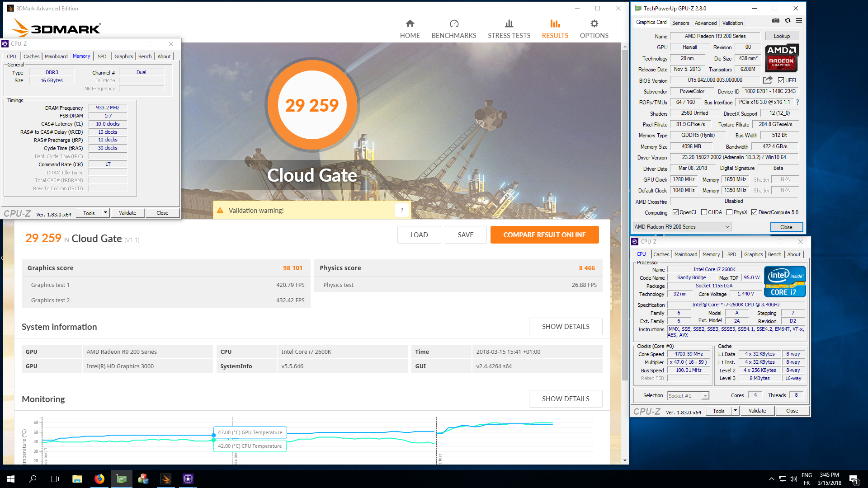Toggle the UEFI checkbox in GPU-Z
Screen dimensions: 868x488
pyautogui.click(x=781, y=80)
